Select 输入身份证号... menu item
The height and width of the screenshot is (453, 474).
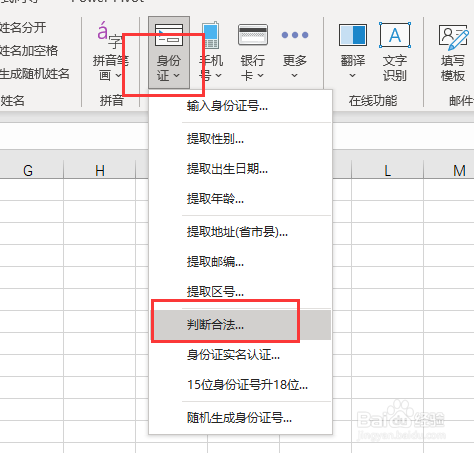240,106
